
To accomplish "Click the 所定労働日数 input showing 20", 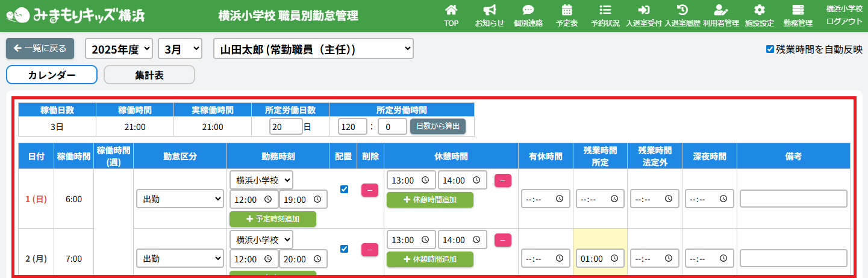I will (286, 126).
